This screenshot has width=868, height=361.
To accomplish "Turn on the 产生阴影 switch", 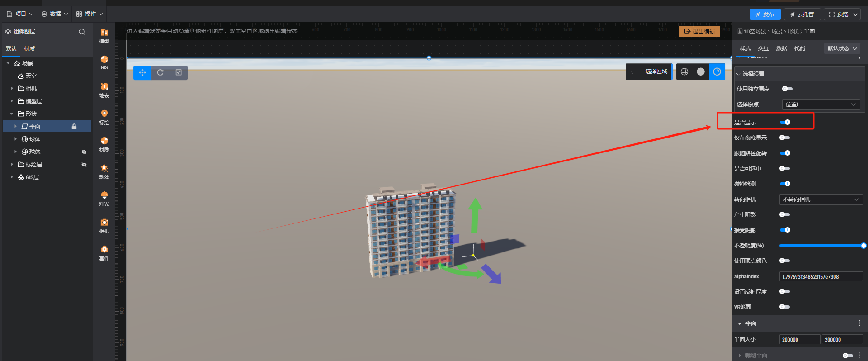I will (x=785, y=214).
